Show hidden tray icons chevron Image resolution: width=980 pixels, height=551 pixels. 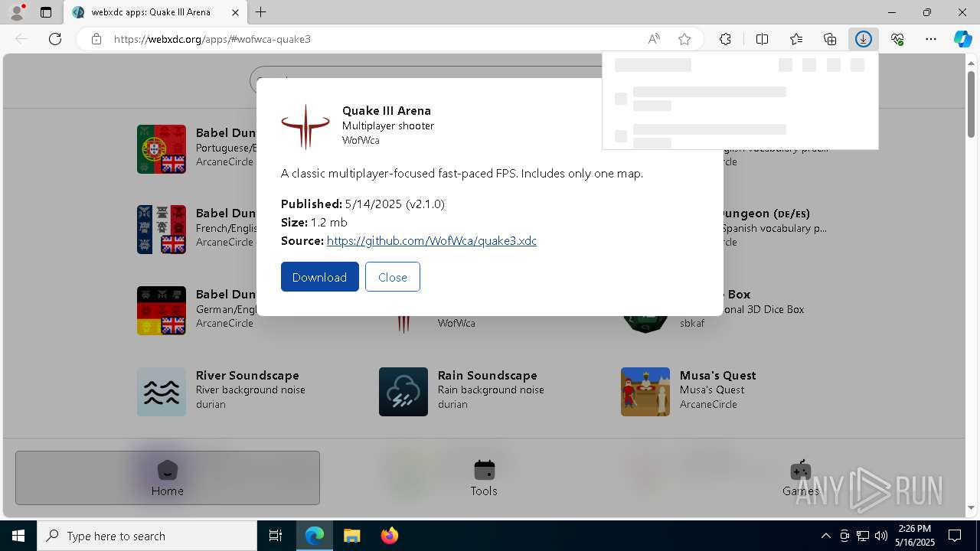(x=825, y=536)
